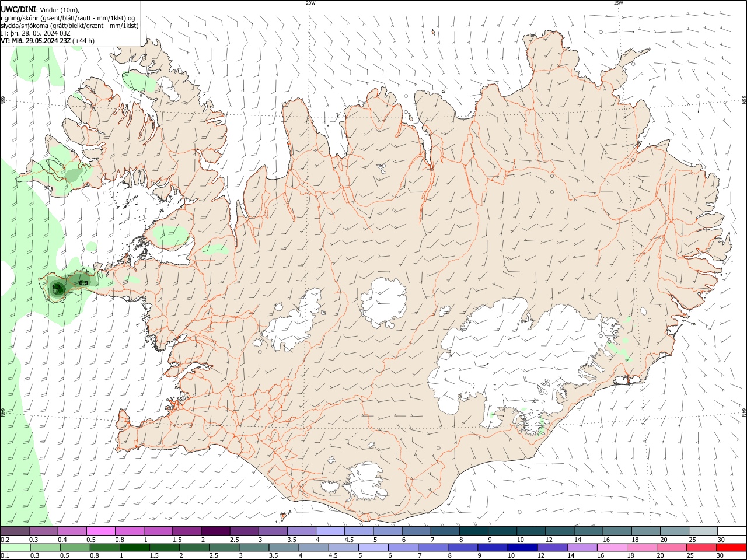Select the bright magenta 0.5 snow swatch

pos(101,531)
